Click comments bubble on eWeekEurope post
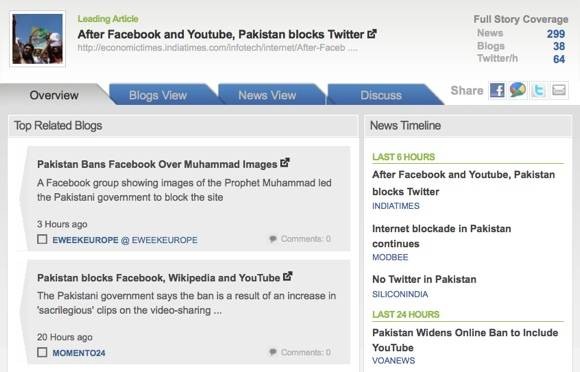The height and width of the screenshot is (372, 580). (273, 239)
